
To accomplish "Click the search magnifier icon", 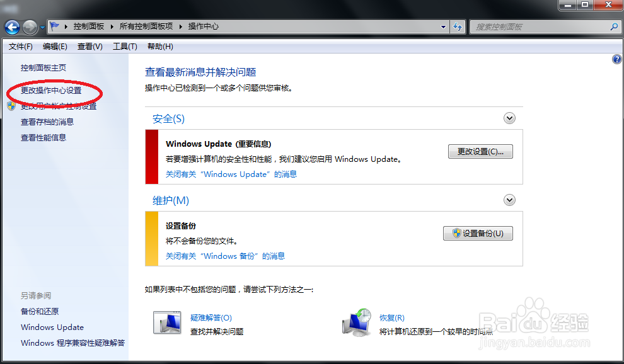I will [x=614, y=27].
